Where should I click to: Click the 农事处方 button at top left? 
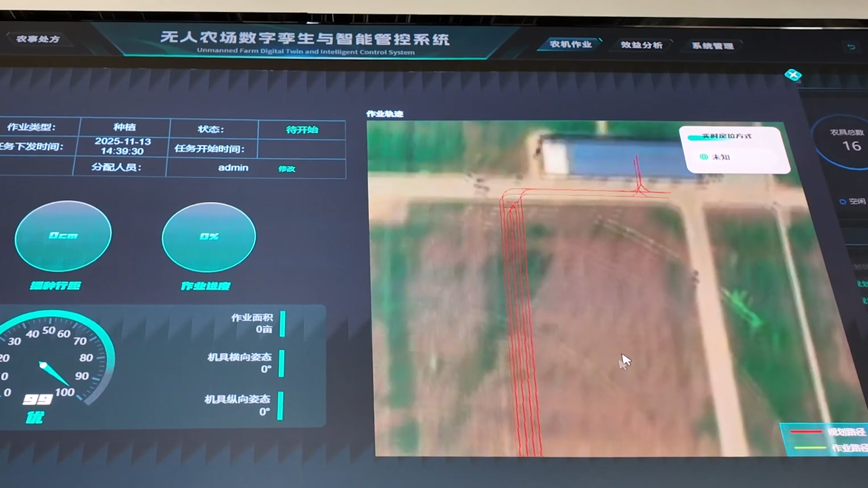pos(38,39)
